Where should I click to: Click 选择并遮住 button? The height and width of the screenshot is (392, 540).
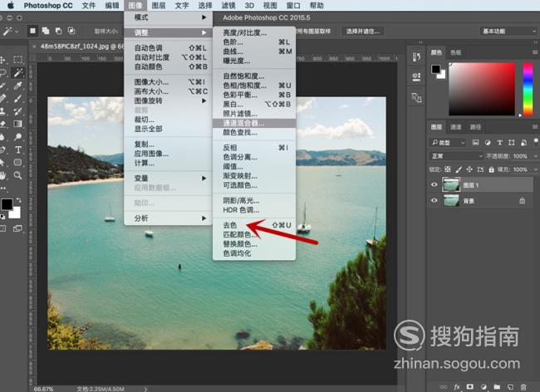[363, 31]
